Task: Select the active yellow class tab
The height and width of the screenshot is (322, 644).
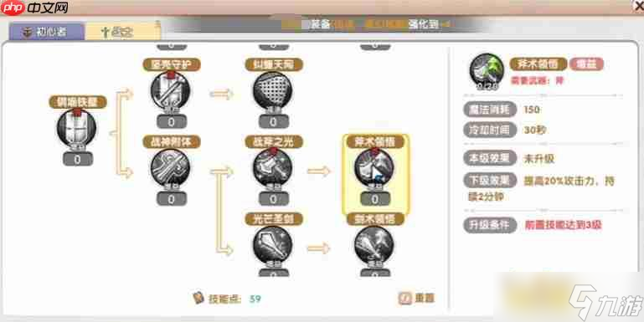Action: click(122, 32)
